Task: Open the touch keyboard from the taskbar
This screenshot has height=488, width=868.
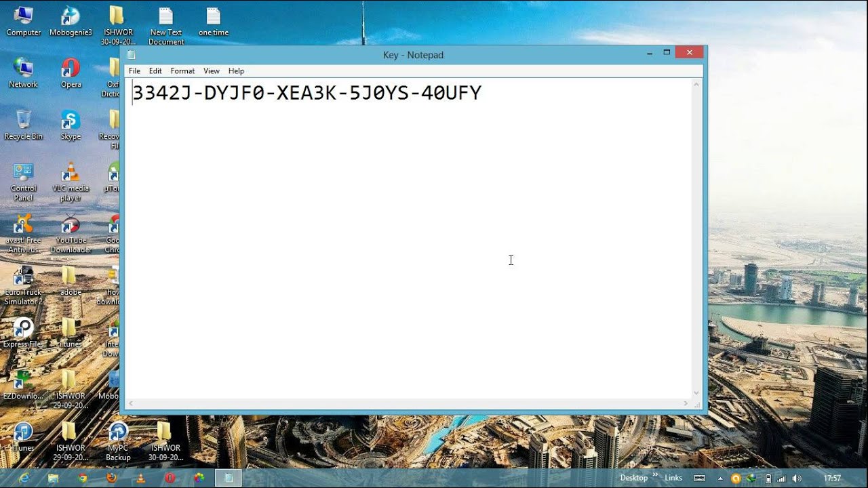Action: coord(699,478)
